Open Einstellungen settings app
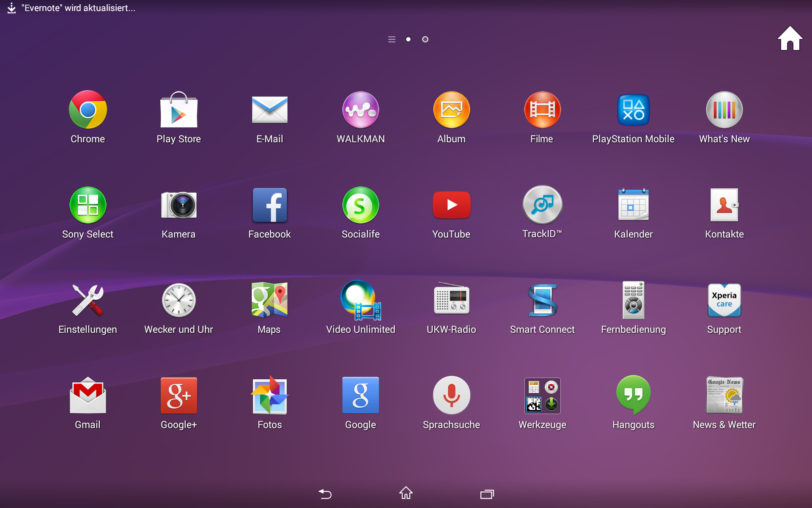 click(88, 300)
